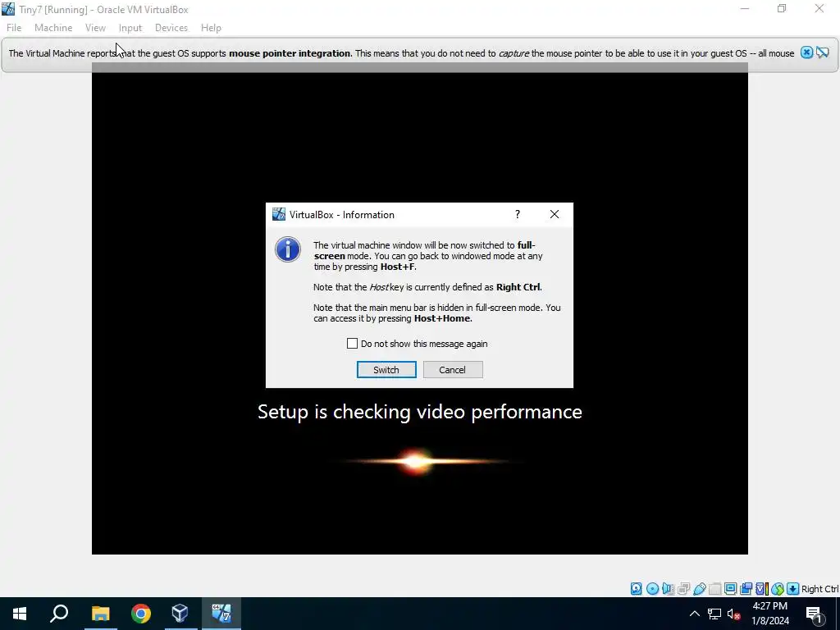
Task: Dismiss the mouse integration notification
Action: click(806, 52)
